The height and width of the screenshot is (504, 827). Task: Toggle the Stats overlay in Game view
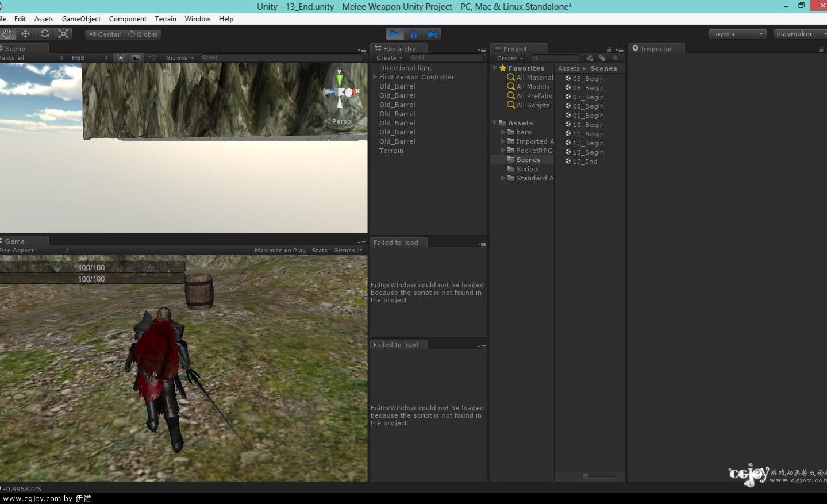(x=320, y=251)
